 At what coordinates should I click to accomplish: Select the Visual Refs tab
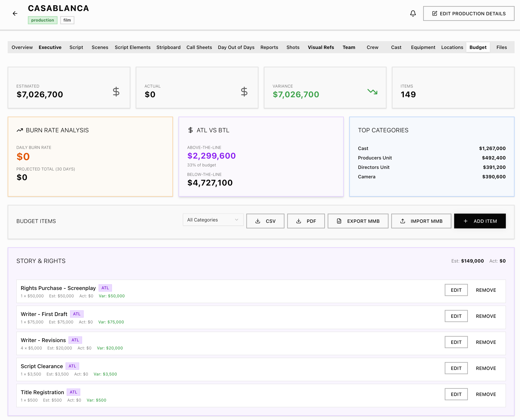point(321,47)
